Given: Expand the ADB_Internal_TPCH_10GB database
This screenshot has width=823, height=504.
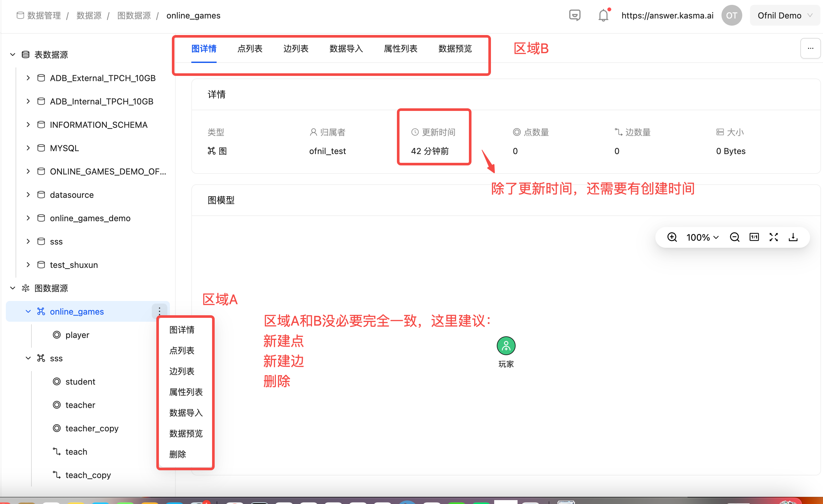Looking at the screenshot, I should tap(29, 101).
